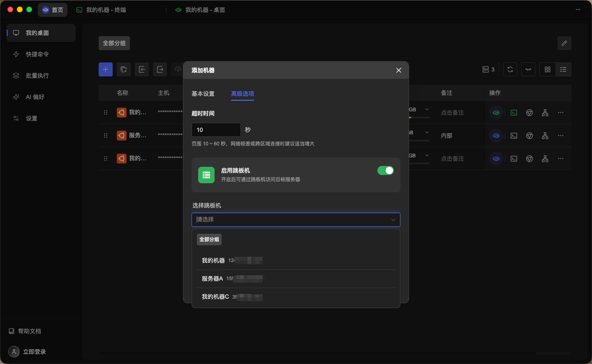This screenshot has width=592, height=364.
Task: Open the top-right window more menu
Action: pos(578,9)
